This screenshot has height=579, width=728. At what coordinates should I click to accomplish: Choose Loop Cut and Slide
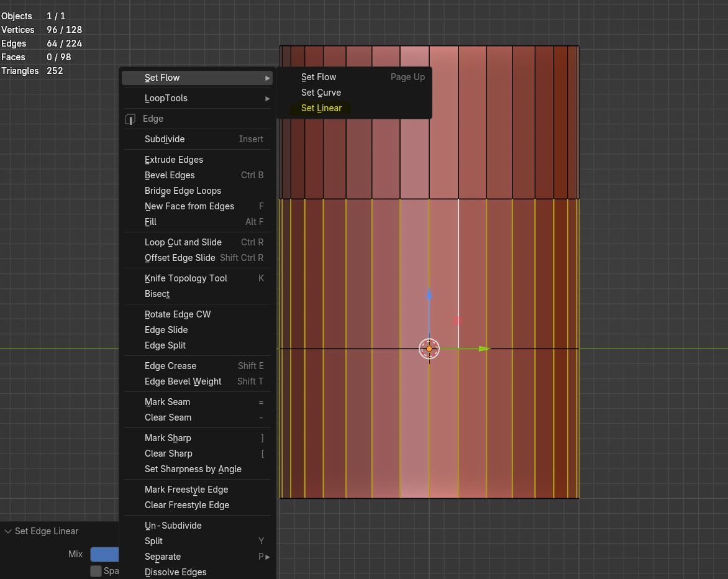click(x=183, y=242)
